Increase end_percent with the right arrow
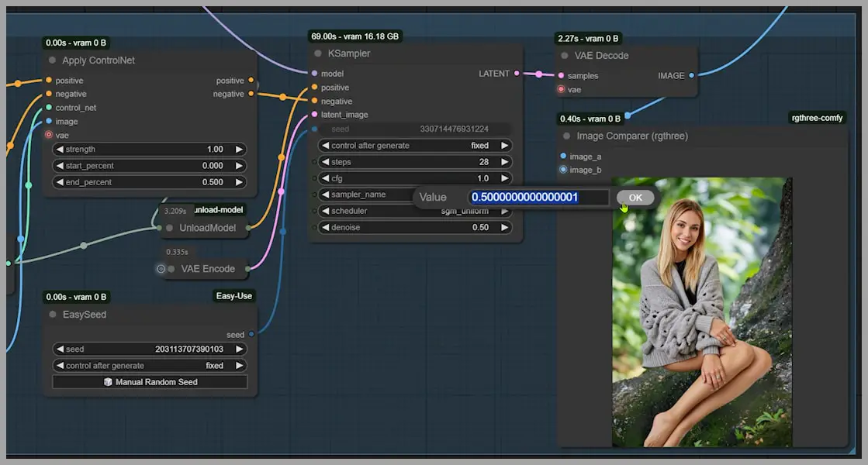This screenshot has width=868, height=465. pos(239,182)
